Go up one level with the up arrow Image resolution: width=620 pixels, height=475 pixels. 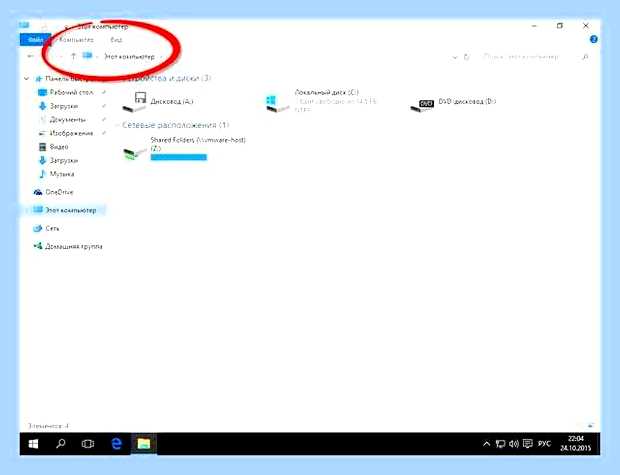pos(74,57)
